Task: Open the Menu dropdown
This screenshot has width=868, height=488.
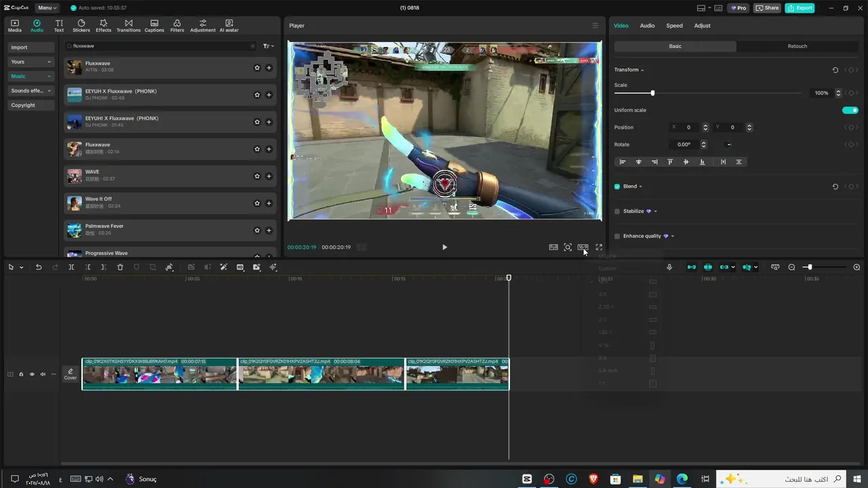Action: point(47,8)
